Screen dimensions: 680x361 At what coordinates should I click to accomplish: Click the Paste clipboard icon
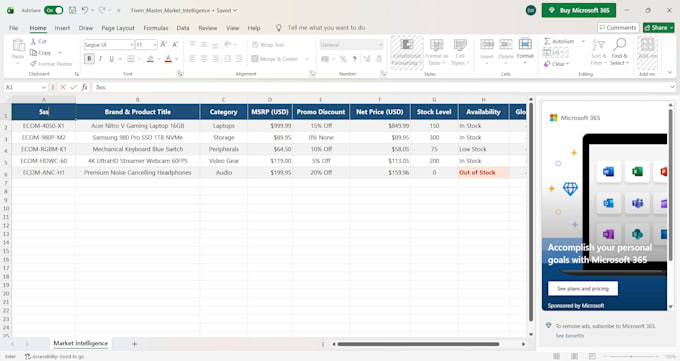pyautogui.click(x=18, y=45)
